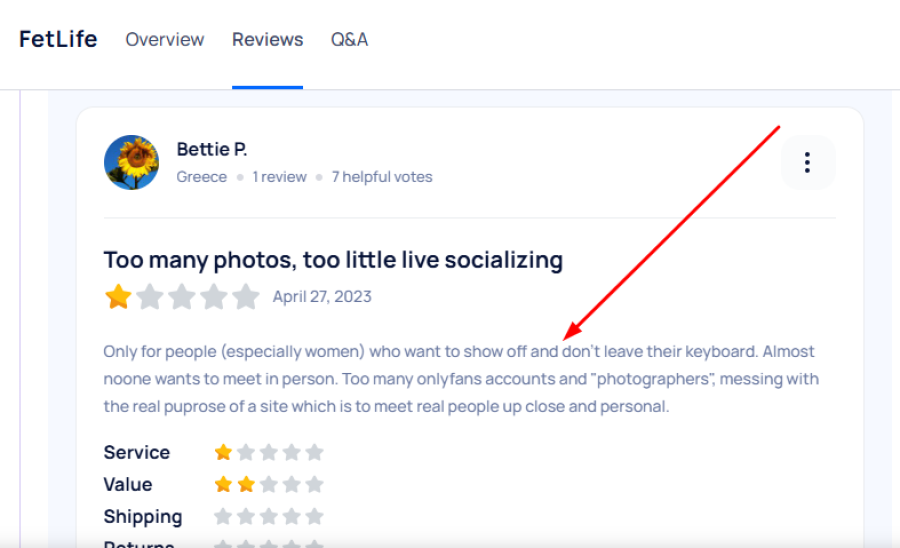
Task: Open reviewer name Bettie P.
Action: click(x=212, y=149)
